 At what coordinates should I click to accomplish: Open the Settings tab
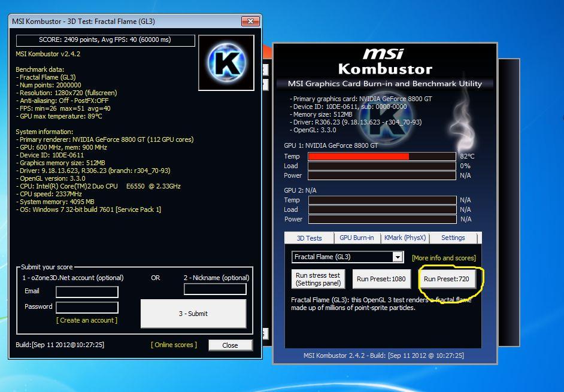453,238
